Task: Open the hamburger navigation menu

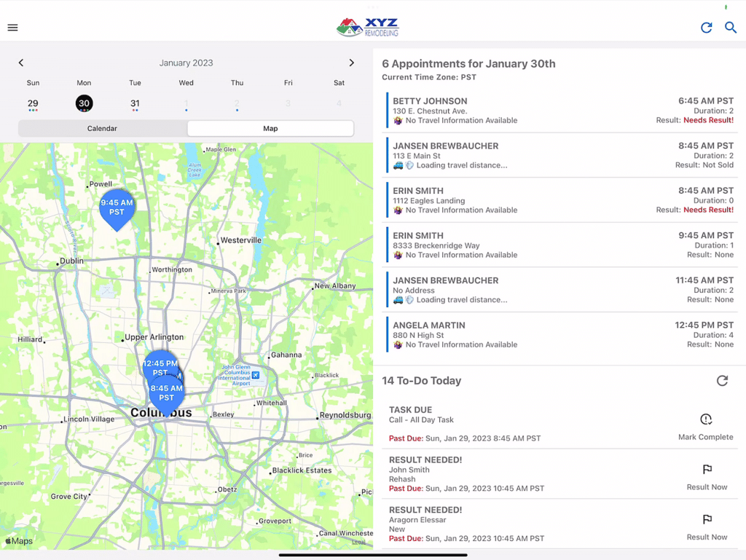Action: pos(12,28)
